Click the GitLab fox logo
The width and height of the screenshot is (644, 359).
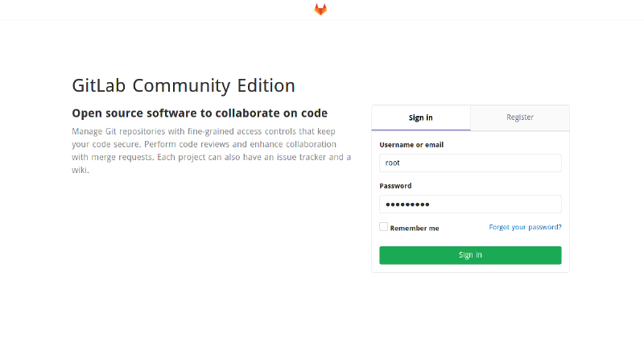coord(320,10)
